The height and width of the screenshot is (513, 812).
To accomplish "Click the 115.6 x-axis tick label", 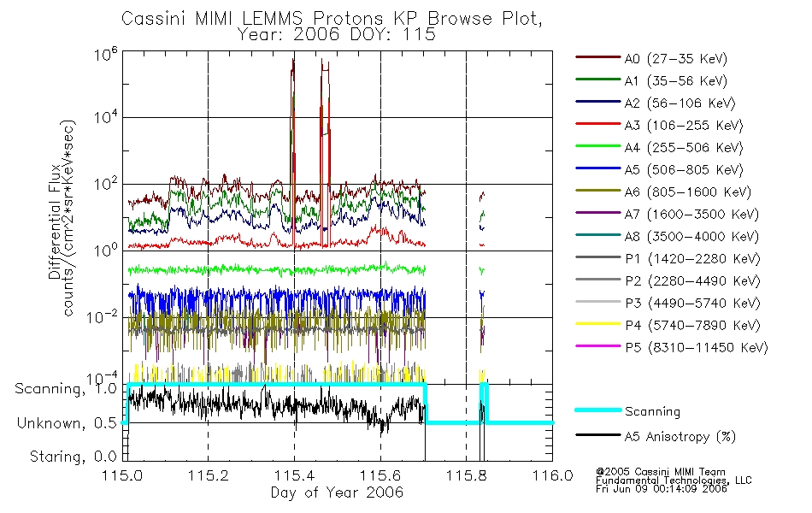I will pos(380,475).
